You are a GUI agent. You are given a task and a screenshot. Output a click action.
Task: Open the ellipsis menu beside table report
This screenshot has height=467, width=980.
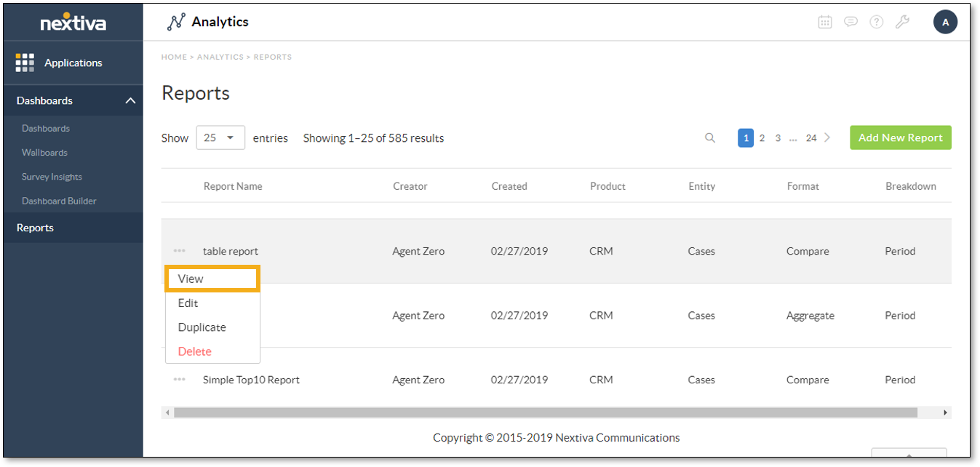[179, 250]
